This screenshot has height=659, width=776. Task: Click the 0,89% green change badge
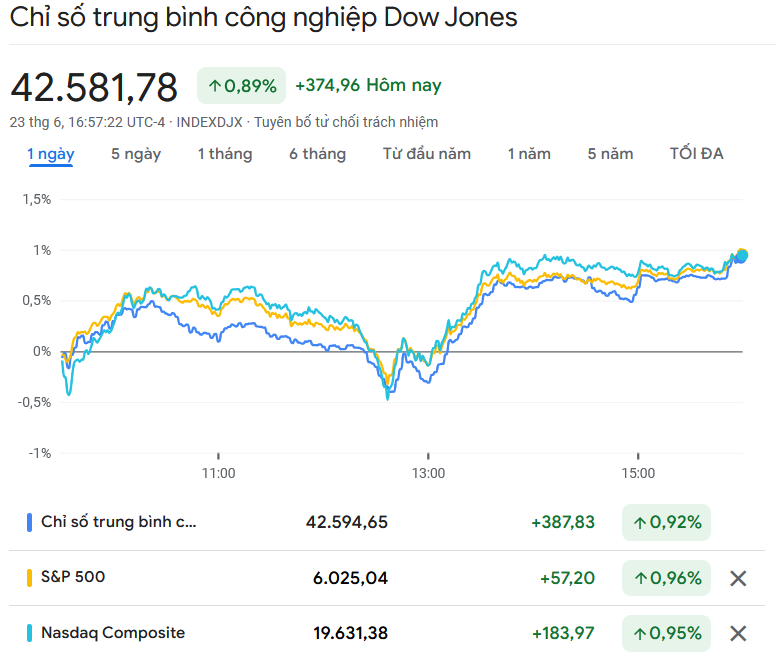click(x=241, y=86)
